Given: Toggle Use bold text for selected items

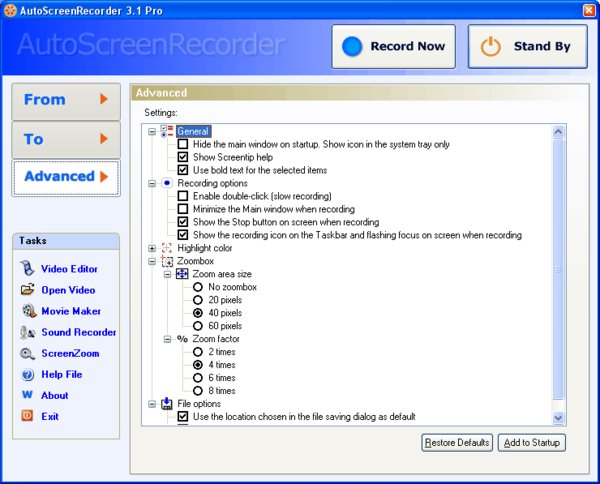Looking at the screenshot, I should [183, 170].
